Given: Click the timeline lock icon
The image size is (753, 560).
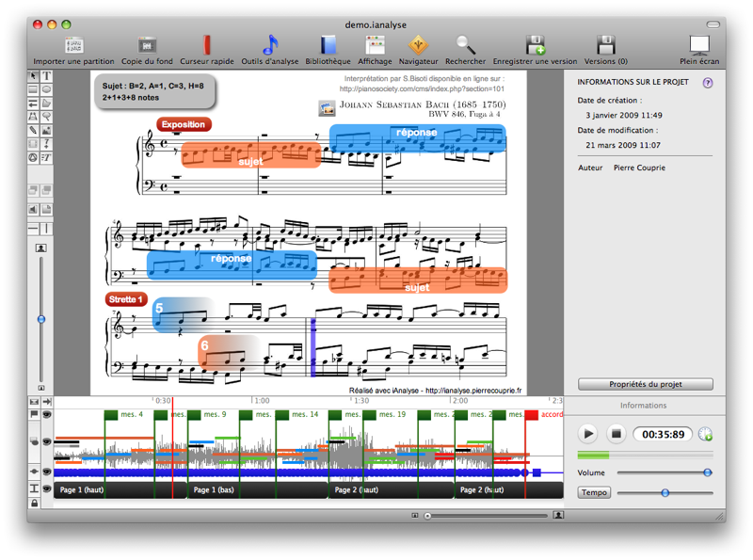Looking at the screenshot, I should (x=34, y=504).
